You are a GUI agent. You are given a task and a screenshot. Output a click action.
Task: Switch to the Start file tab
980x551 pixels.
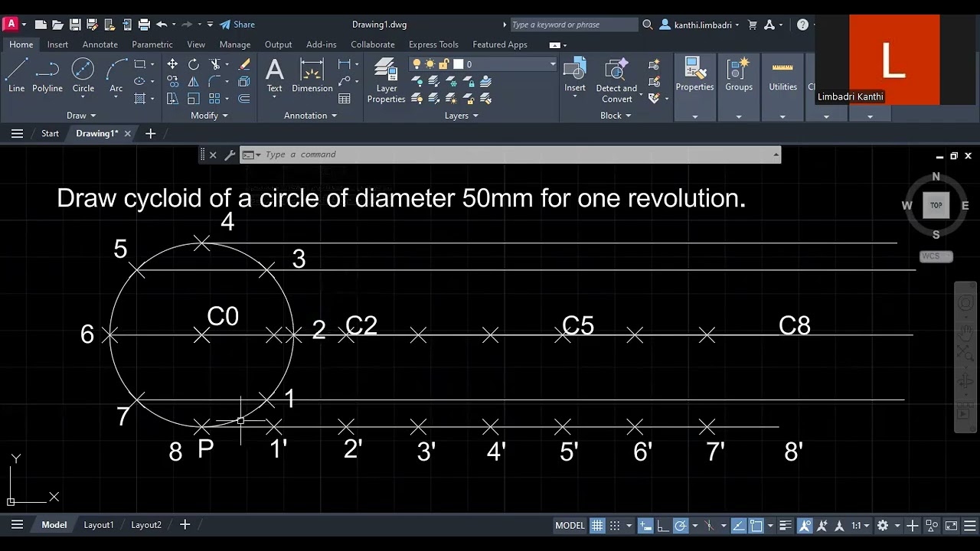pos(50,133)
